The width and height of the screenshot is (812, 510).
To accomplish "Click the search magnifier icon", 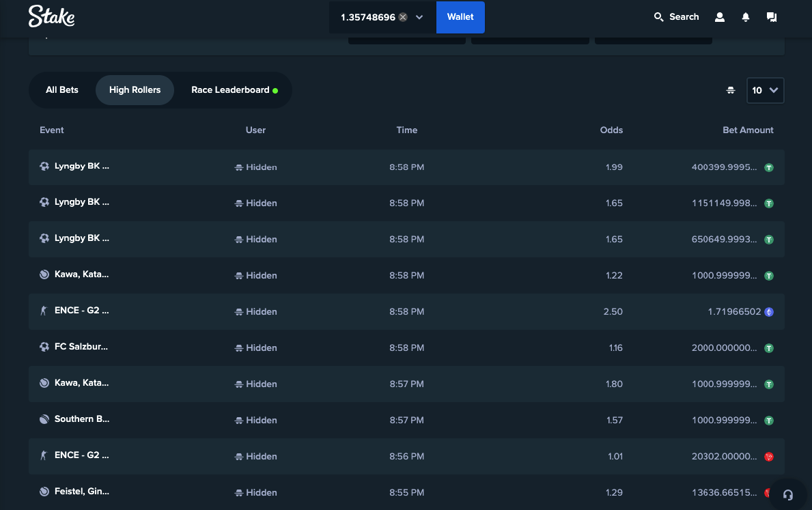I will [658, 17].
